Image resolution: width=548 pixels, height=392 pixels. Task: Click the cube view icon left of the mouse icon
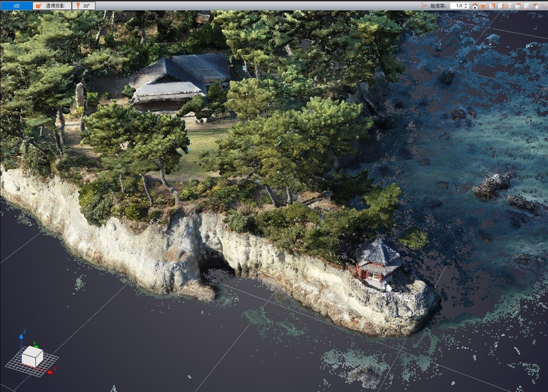[x=527, y=6]
